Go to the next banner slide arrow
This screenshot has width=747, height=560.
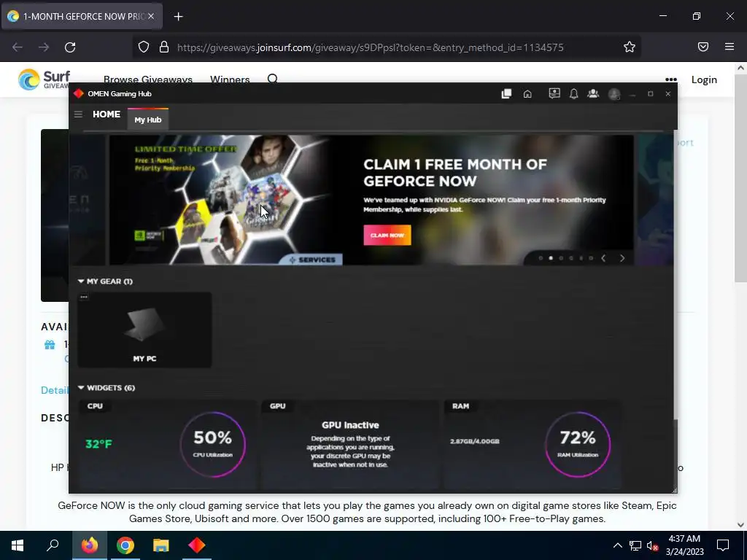(x=622, y=258)
